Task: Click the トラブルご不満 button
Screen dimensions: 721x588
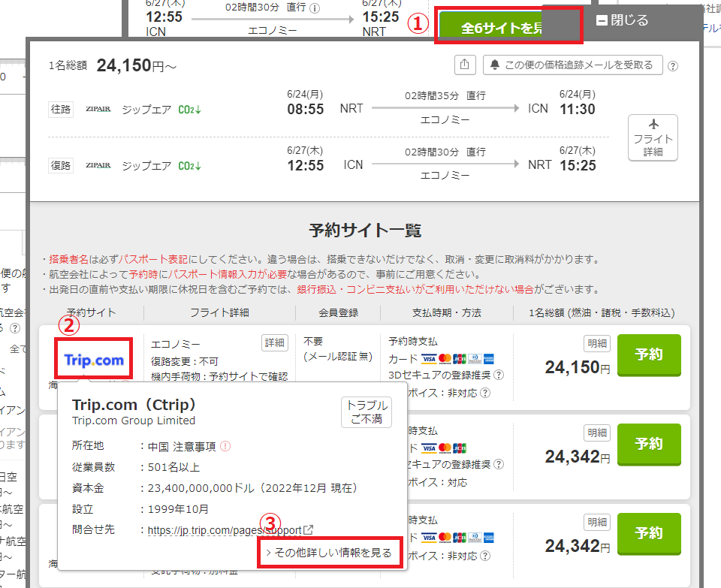Action: [367, 412]
